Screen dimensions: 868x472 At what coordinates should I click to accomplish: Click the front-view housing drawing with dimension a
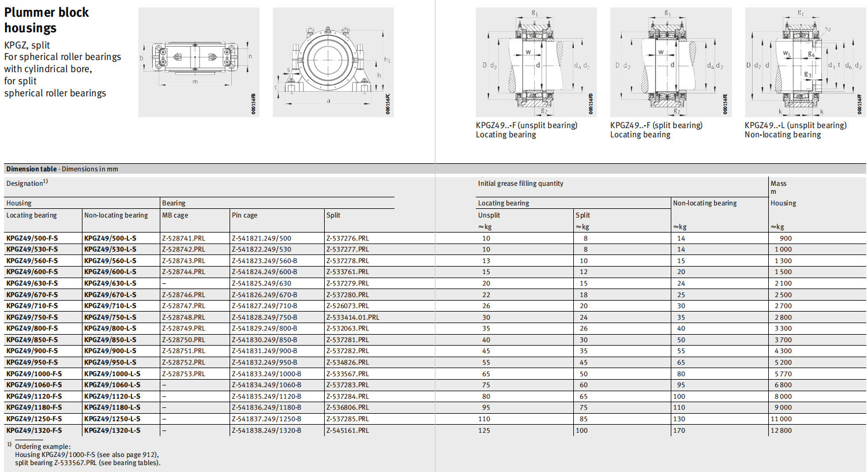[x=333, y=62]
